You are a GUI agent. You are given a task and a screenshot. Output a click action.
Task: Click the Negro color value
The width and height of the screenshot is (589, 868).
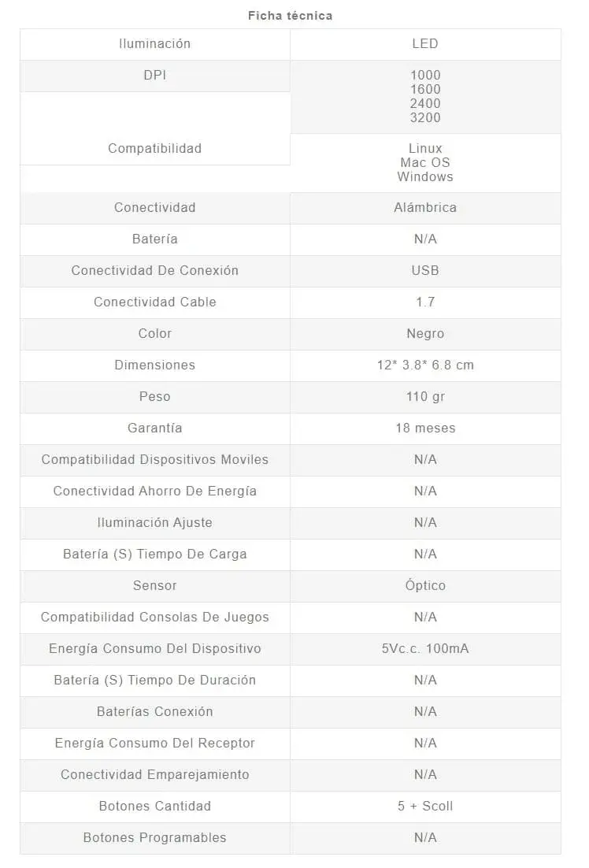click(x=425, y=334)
